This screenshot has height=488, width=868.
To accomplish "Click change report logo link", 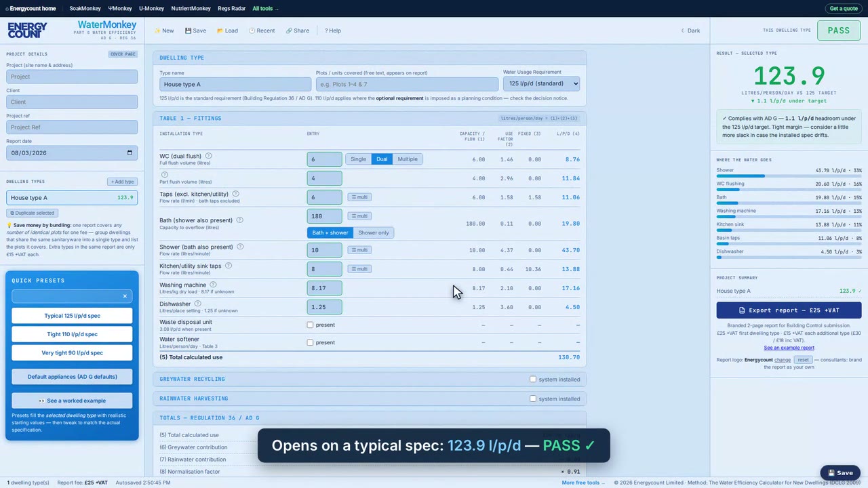I will 783,360.
